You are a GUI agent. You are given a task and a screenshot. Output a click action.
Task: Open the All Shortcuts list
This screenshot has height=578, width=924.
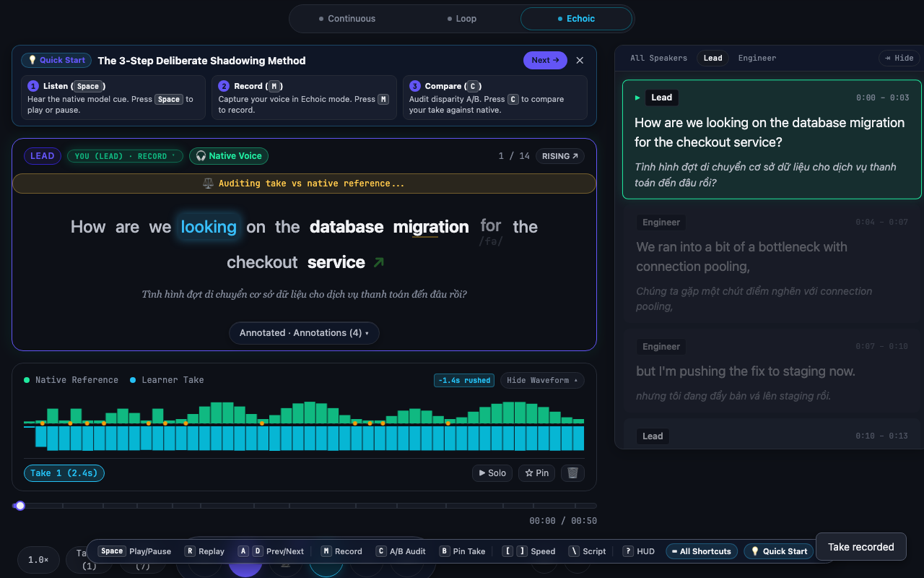click(x=702, y=551)
